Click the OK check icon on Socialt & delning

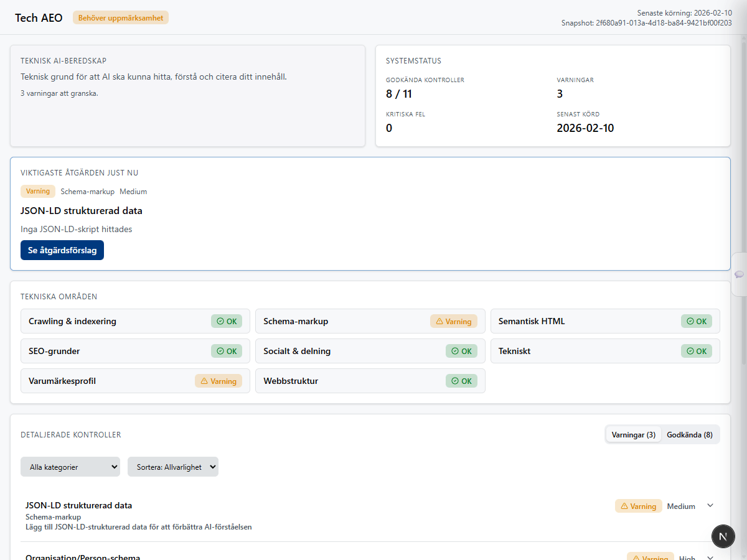coord(456,351)
